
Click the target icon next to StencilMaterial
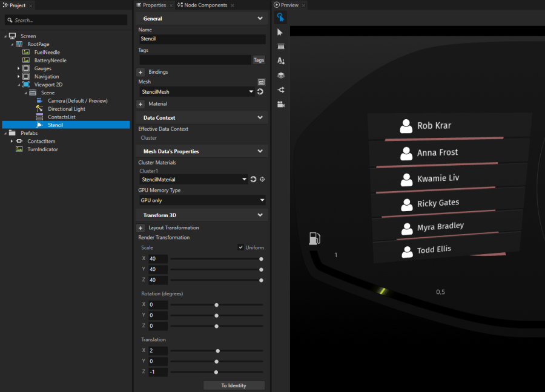(262, 180)
